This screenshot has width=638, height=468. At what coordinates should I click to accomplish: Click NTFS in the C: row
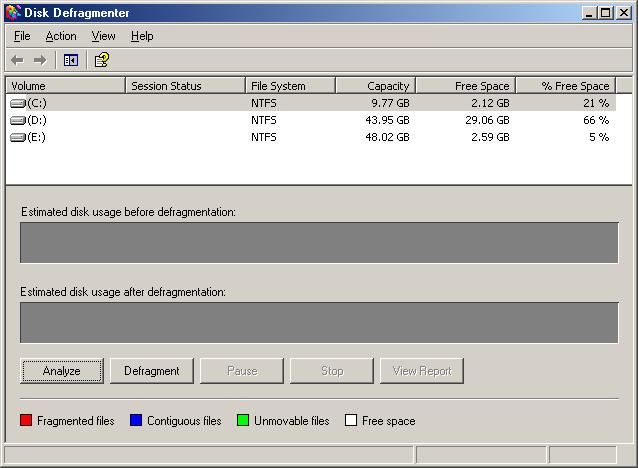click(264, 103)
